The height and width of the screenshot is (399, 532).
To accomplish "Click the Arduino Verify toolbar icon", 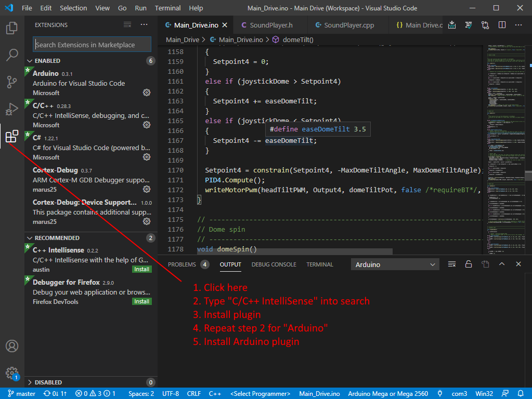I will coord(469,25).
